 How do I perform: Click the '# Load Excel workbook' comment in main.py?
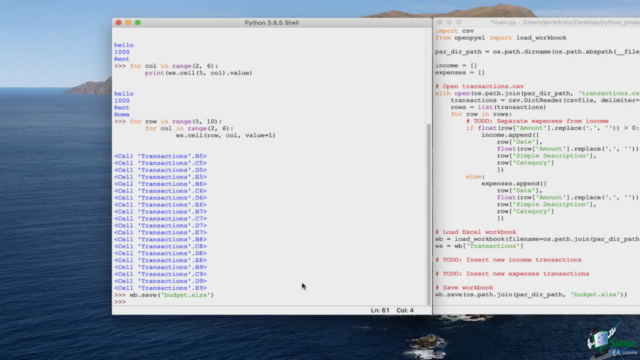click(476, 232)
